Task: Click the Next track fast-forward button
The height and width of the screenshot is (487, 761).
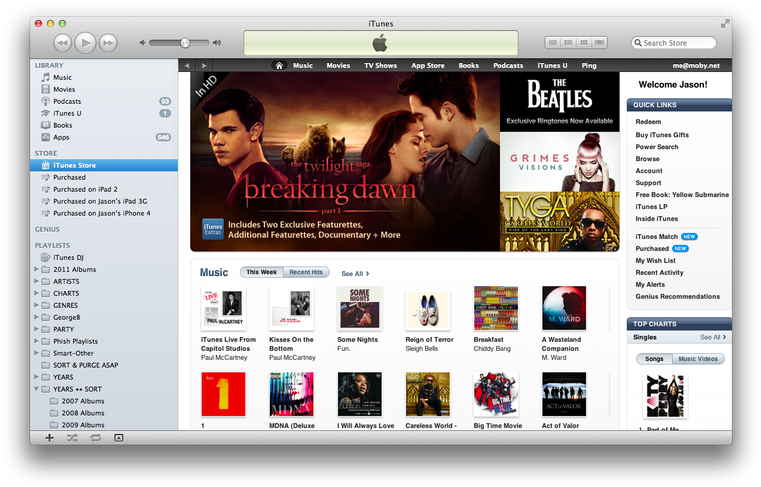Action: coord(108,43)
